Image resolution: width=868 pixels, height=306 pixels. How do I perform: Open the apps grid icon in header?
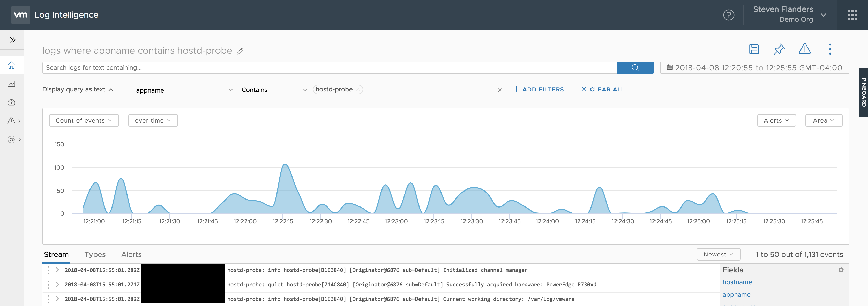(852, 15)
